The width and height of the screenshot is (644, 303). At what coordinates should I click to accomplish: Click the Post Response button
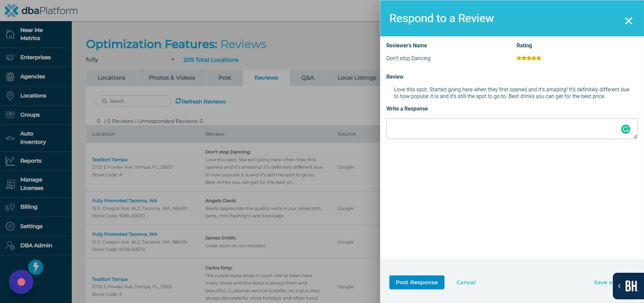tap(417, 282)
